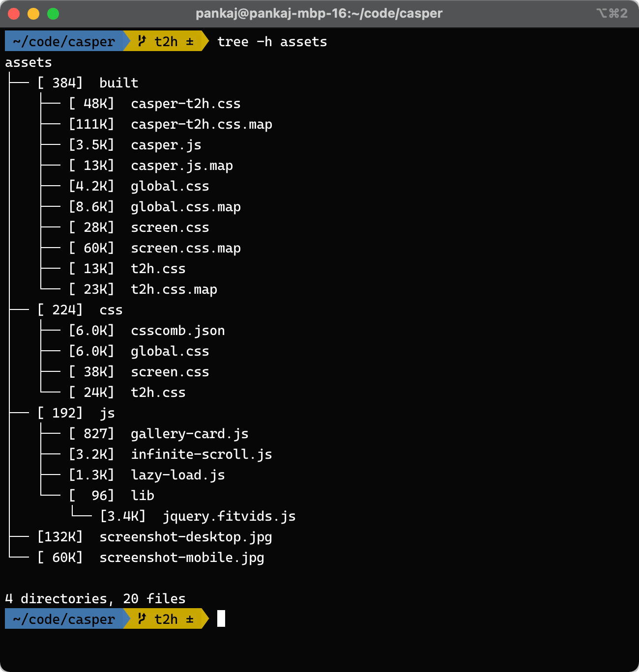Image resolution: width=639 pixels, height=672 pixels.
Task: Click the typed command 'tree -h assets'
Action: tap(272, 42)
